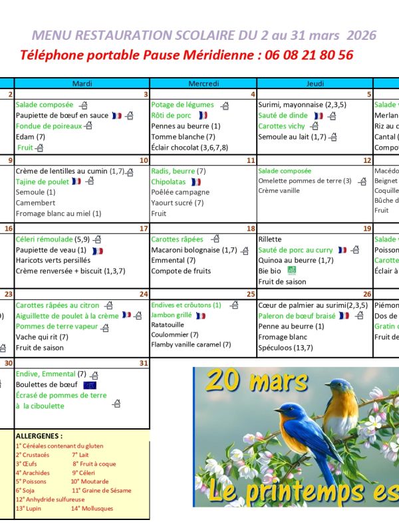Click the Jeudi column header

315,84
